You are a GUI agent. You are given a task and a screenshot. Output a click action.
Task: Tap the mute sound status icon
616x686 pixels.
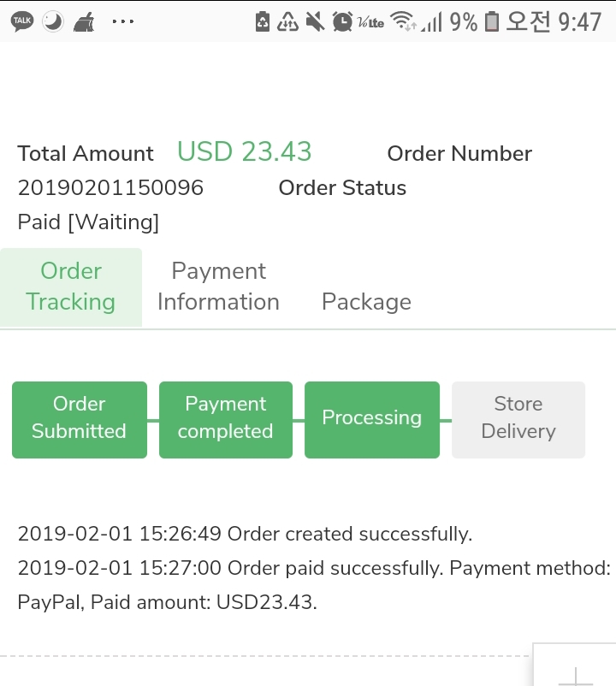click(316, 21)
